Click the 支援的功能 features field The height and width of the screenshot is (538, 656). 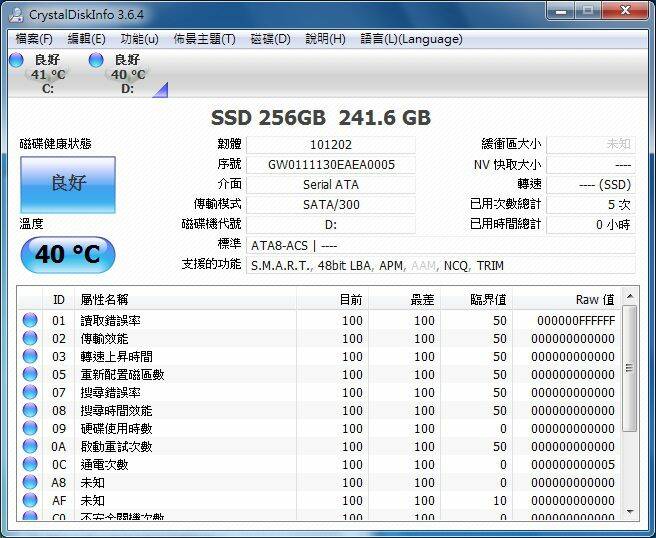coord(441,265)
